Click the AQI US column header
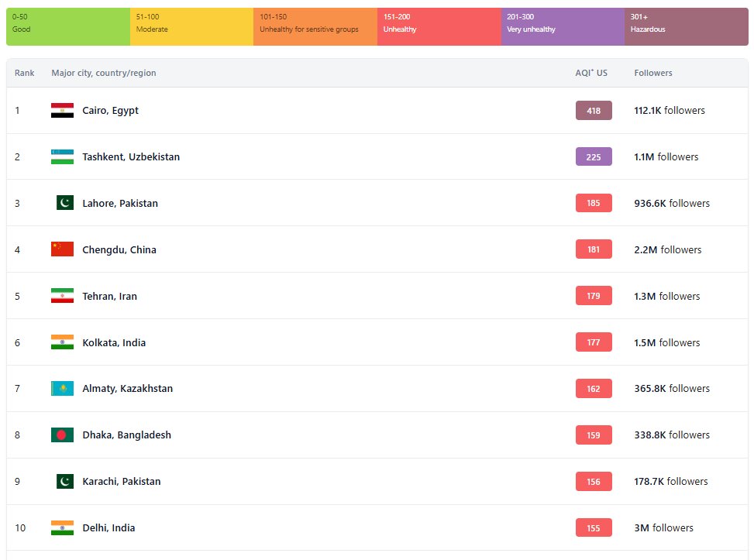The width and height of the screenshot is (754, 560). tap(590, 73)
